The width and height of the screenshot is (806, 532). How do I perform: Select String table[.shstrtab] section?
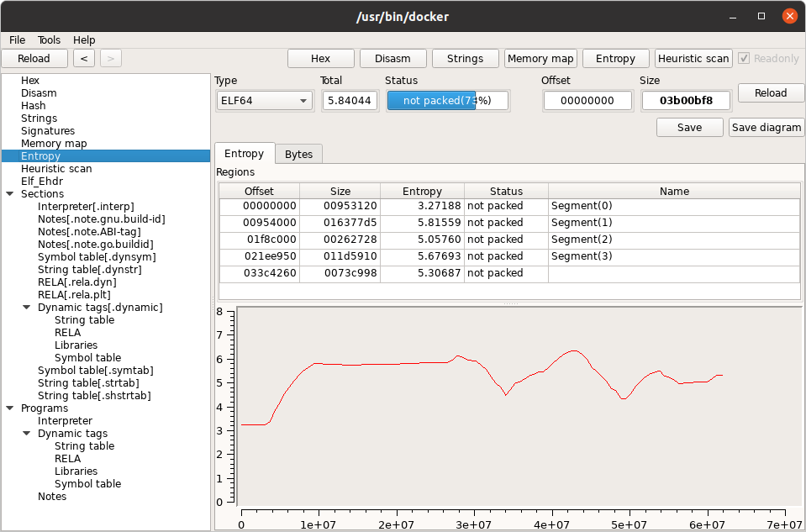click(x=95, y=395)
